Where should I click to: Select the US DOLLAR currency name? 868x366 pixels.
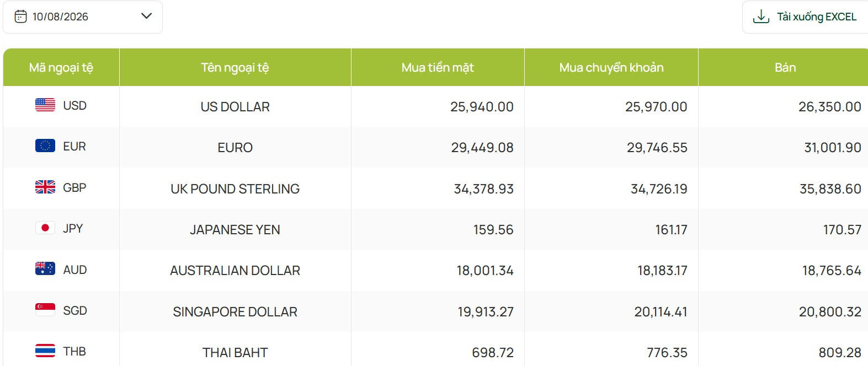[235, 107]
